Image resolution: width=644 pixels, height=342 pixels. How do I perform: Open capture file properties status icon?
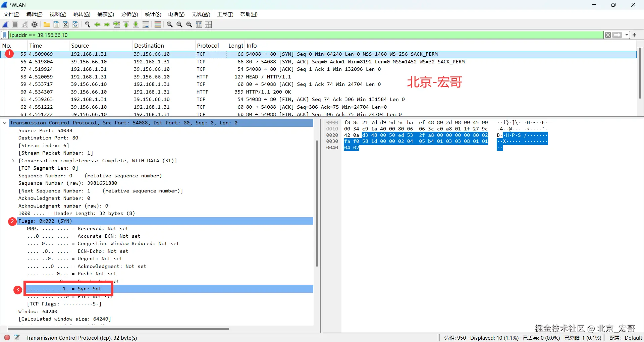[x=17, y=338]
